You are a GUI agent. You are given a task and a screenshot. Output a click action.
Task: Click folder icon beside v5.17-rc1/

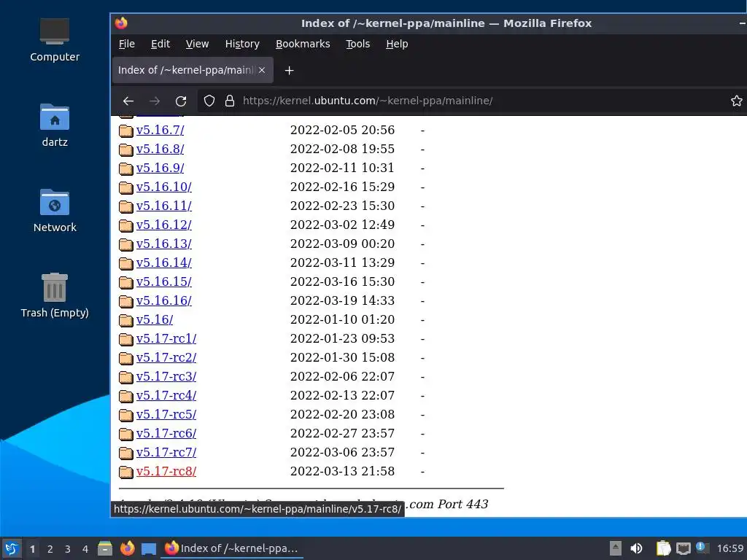point(125,339)
